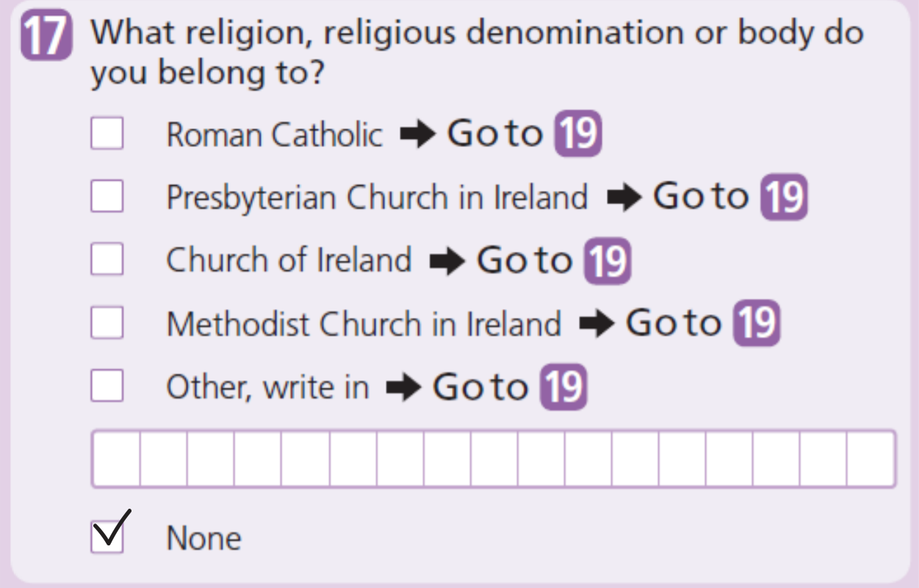
Task: Click the last box of the write-in field
Action: click(871, 459)
